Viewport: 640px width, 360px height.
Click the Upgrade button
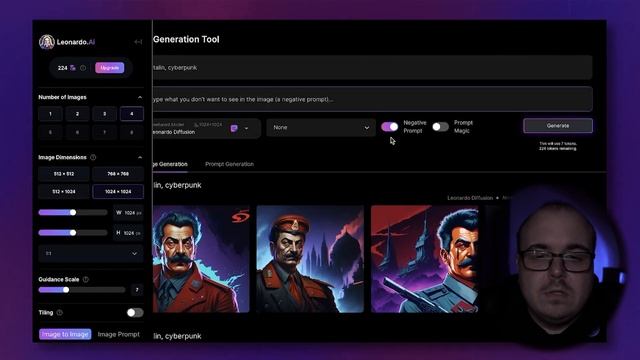109,68
